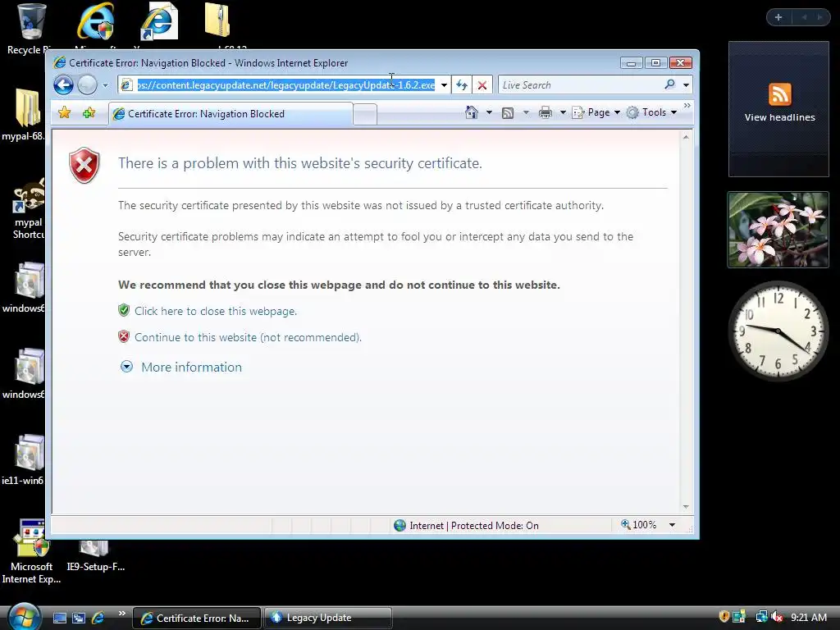Click the green shield close-webpage icon
The width and height of the screenshot is (840, 630).
124,310
